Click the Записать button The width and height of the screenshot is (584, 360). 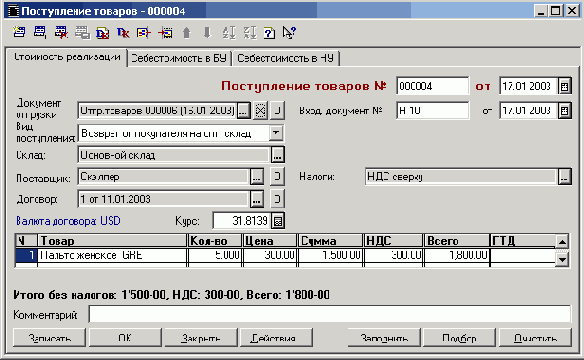(x=49, y=337)
